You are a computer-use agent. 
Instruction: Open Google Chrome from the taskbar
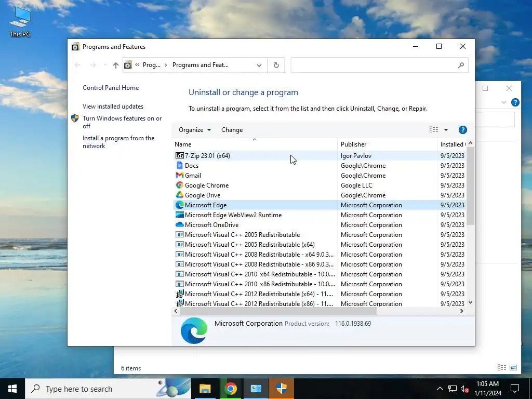point(230,389)
